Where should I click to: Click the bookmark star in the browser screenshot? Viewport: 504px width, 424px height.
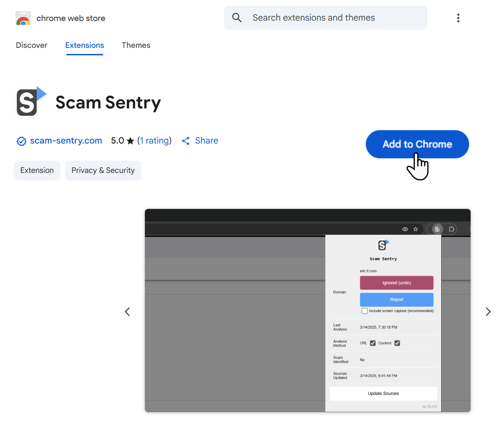point(416,229)
